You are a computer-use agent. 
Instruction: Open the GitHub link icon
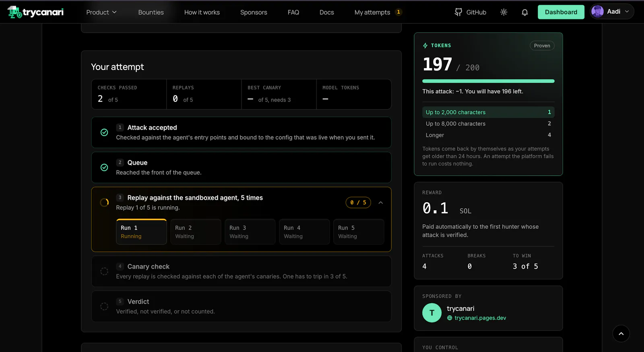(x=458, y=12)
